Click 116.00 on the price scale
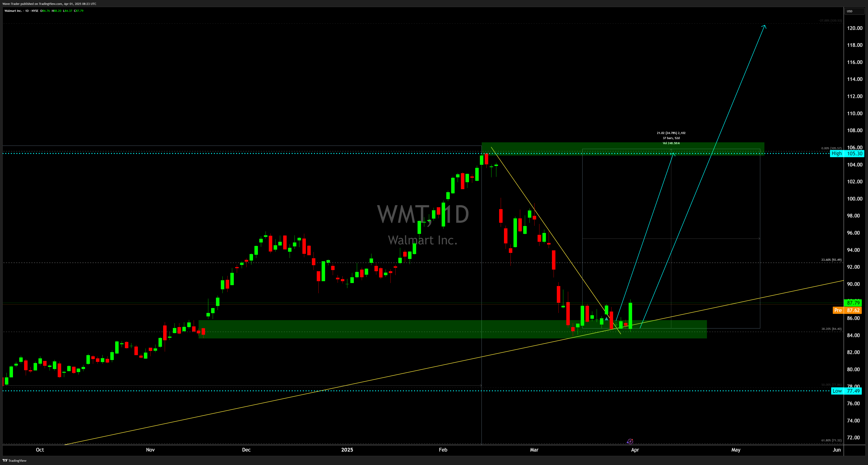The width and height of the screenshot is (868, 465). [x=855, y=62]
